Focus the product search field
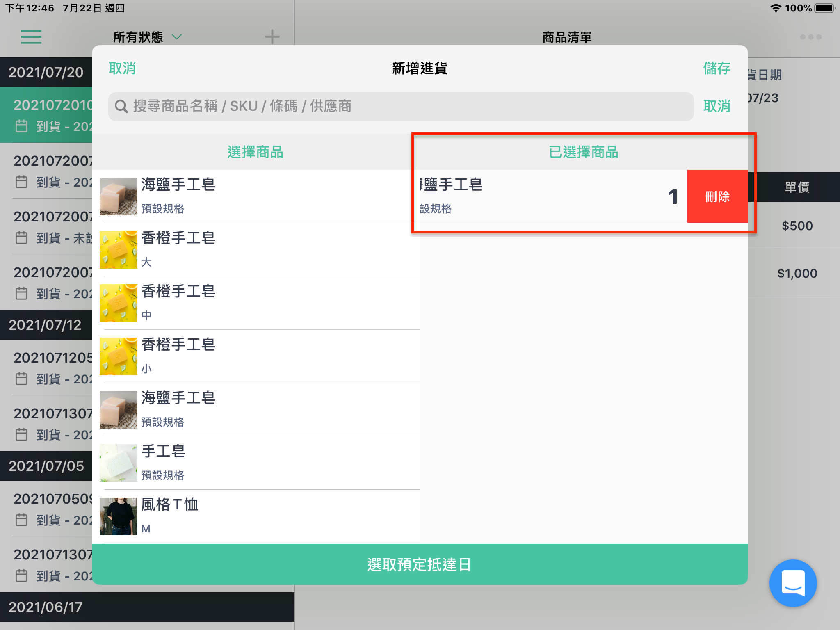 pos(401,106)
